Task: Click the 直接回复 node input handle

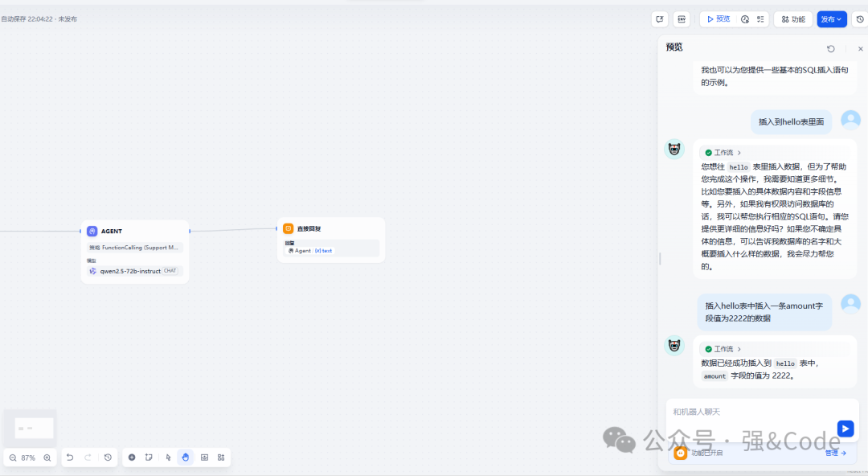Action: (276, 228)
